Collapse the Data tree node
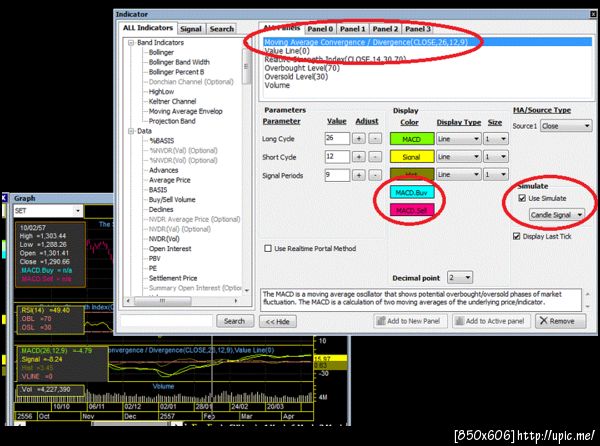The image size is (600, 446). [131, 131]
